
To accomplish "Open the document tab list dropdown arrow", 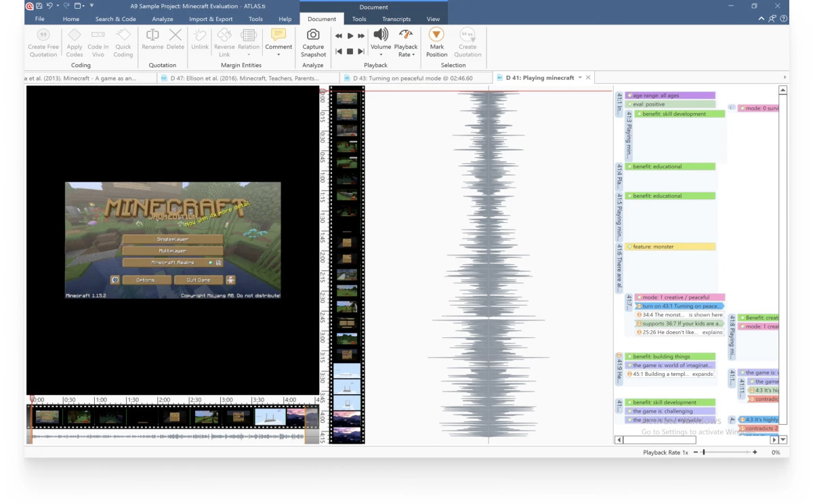I will (580, 78).
